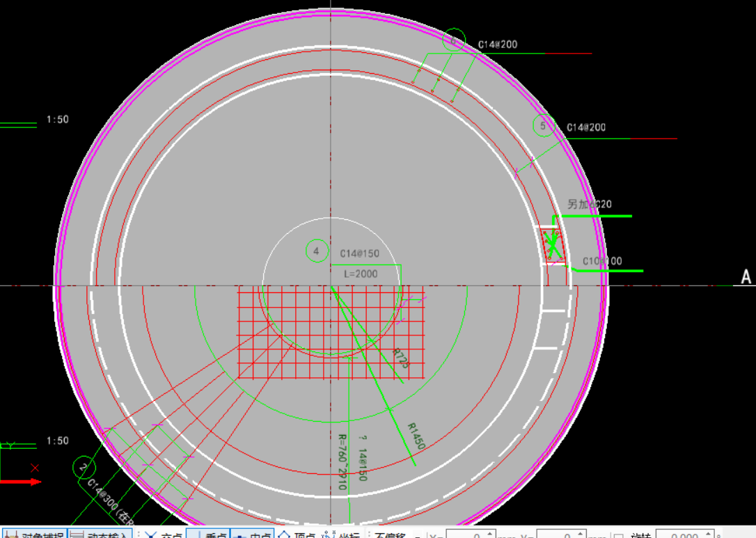The height and width of the screenshot is (538, 756).
Task: Tick the 旋转 rotation checkbox
Action: 619,535
